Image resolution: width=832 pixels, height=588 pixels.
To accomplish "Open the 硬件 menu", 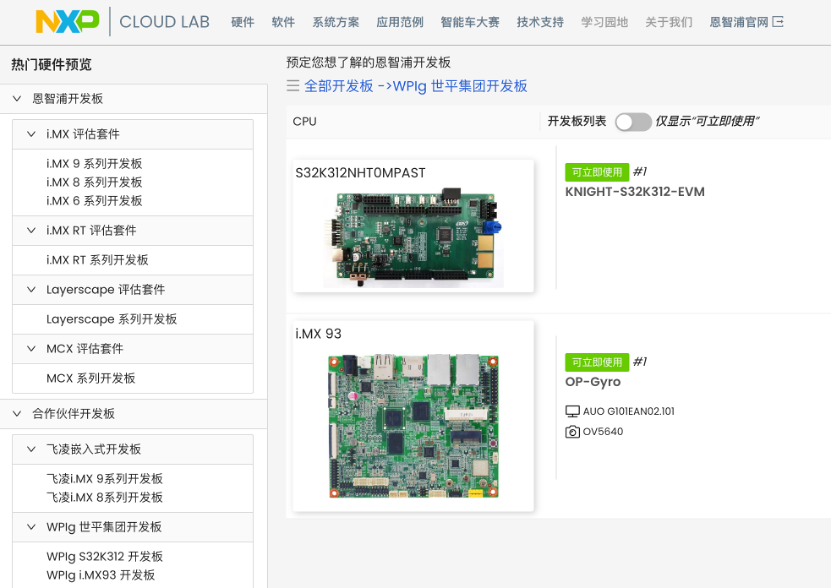I will pos(242,22).
